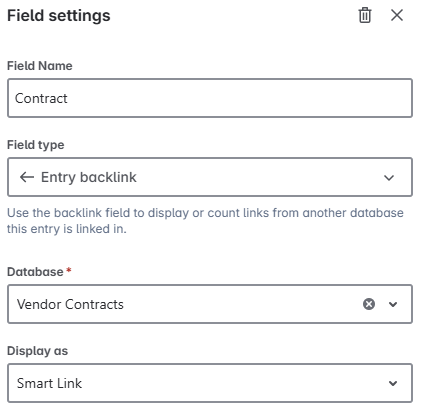
Task: Focus the Field Name input containing Contract
Action: 210,98
